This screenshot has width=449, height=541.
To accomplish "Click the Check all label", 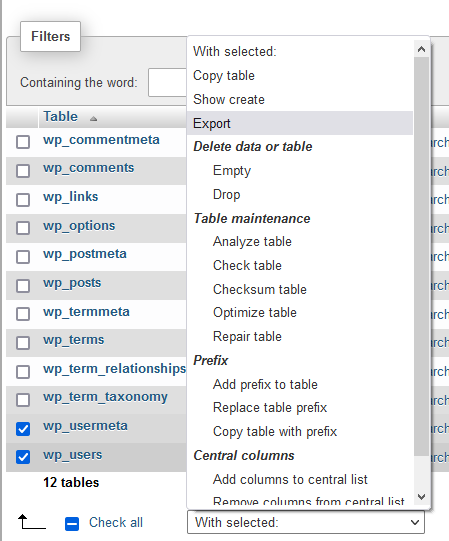I will pos(116,522).
